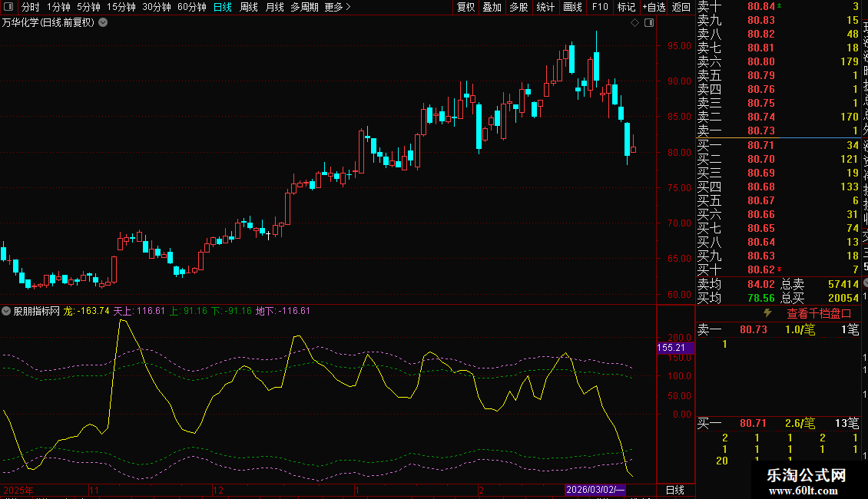
Task: Select the 买十 row at 80.62
Action: click(778, 269)
